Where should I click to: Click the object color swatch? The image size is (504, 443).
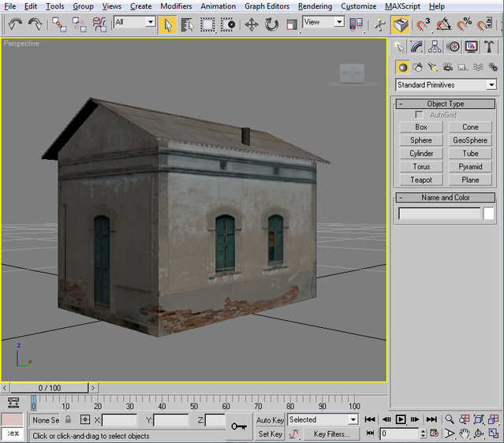click(x=489, y=214)
